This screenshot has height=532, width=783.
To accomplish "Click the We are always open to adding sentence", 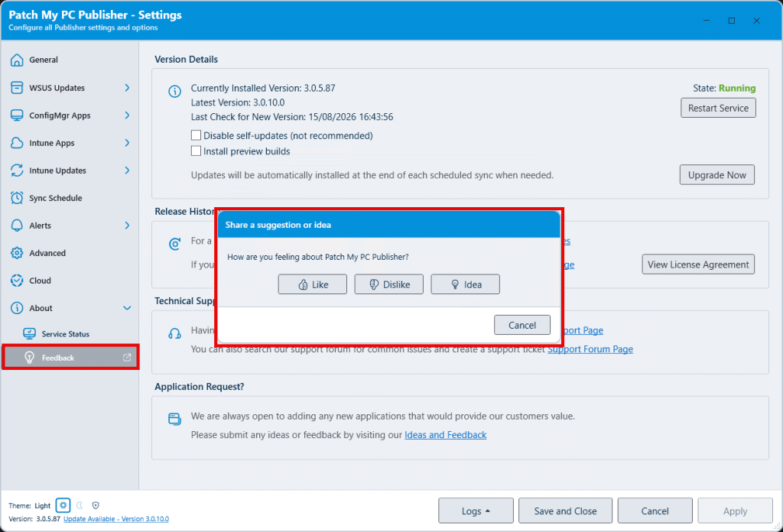I will point(383,416).
